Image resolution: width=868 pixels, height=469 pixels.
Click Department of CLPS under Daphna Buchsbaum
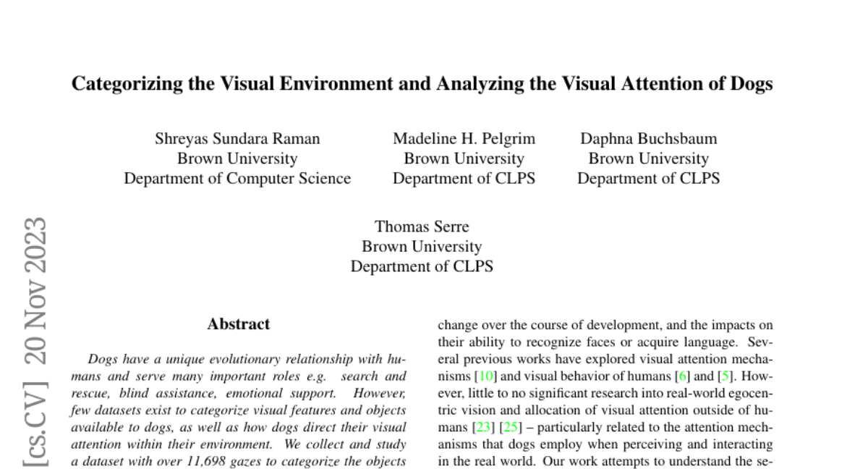click(x=648, y=178)
